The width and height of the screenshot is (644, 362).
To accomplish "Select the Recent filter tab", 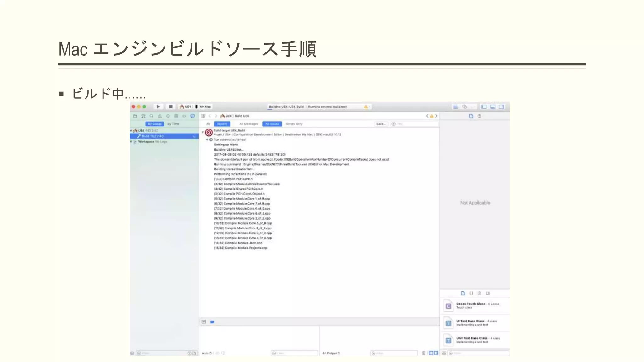I will coord(222,124).
